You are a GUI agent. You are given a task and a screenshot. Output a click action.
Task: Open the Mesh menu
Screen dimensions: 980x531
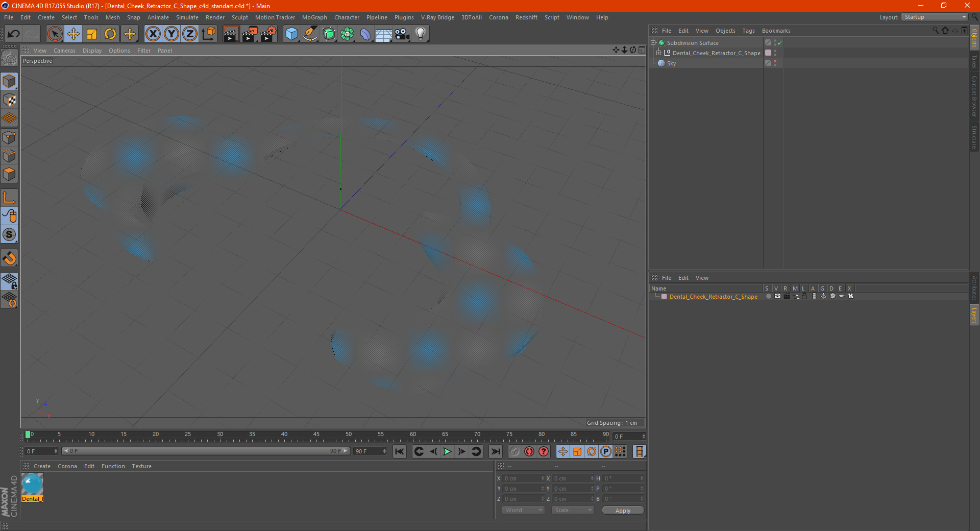tap(113, 17)
